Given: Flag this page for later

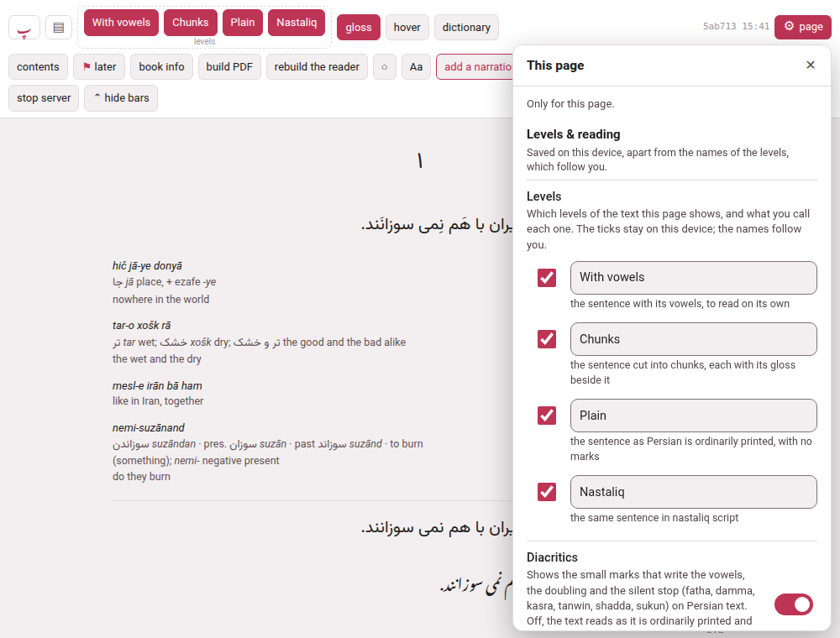Looking at the screenshot, I should coord(99,67).
